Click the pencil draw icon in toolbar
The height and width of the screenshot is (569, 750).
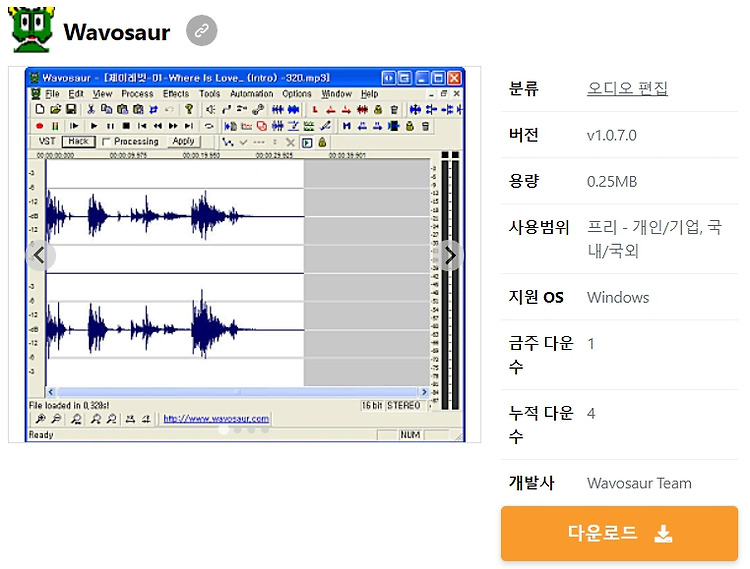(325, 126)
